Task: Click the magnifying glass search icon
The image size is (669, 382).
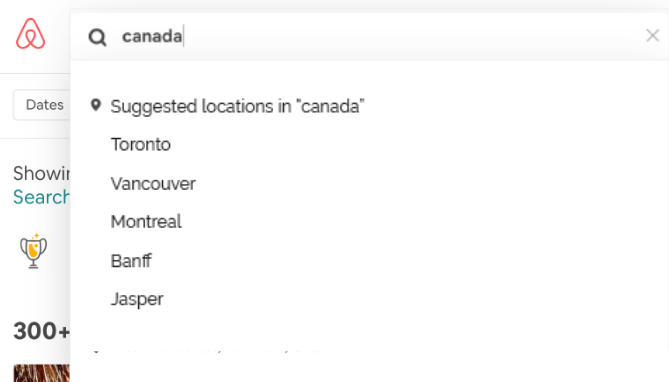Action: [97, 37]
